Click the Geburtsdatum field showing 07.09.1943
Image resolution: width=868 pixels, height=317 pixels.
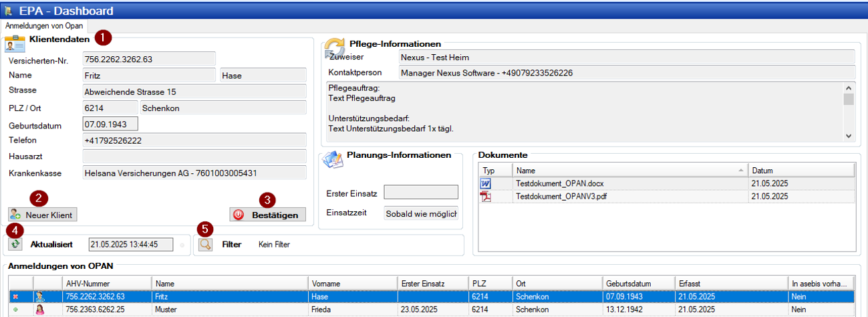tap(110, 124)
